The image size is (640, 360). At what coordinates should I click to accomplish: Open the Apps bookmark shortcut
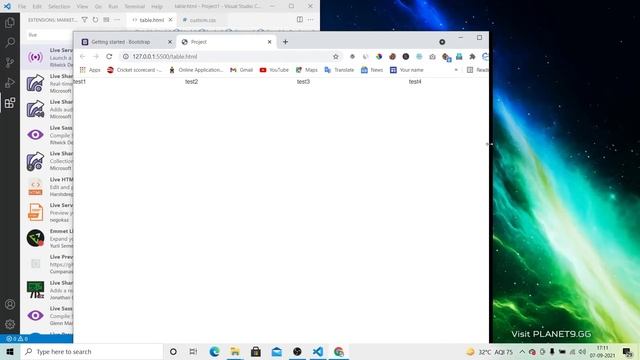coord(90,70)
